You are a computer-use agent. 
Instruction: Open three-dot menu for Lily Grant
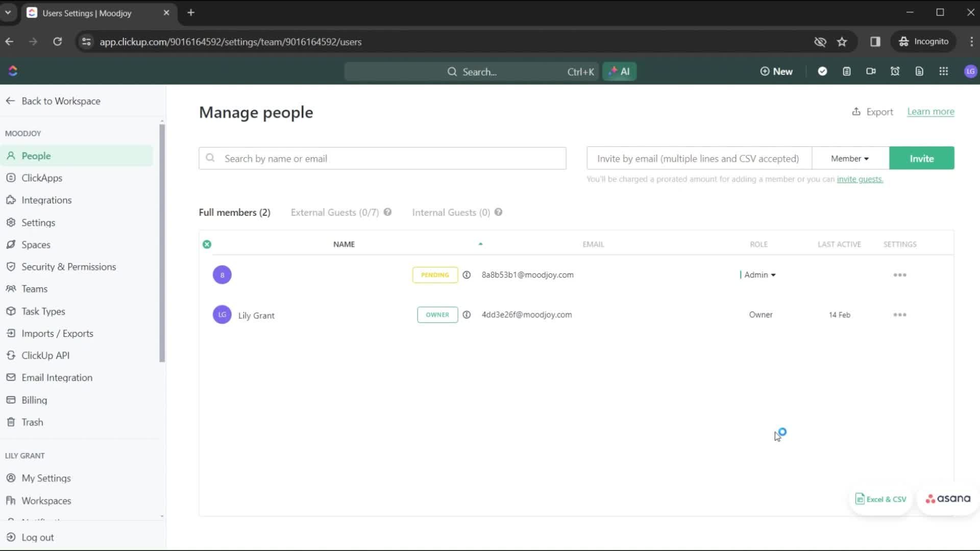coord(900,314)
